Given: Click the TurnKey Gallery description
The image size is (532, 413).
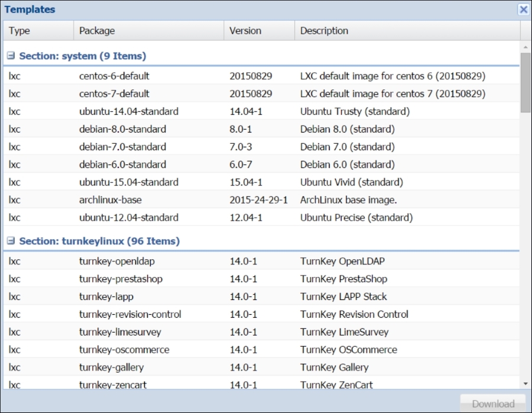Looking at the screenshot, I should 334,367.
